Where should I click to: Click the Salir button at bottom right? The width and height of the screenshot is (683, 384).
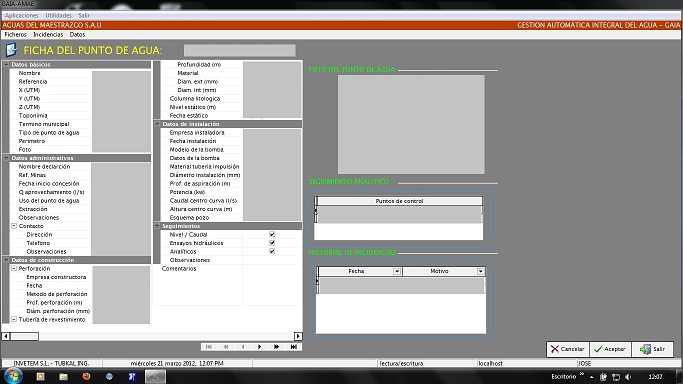[x=653, y=349]
